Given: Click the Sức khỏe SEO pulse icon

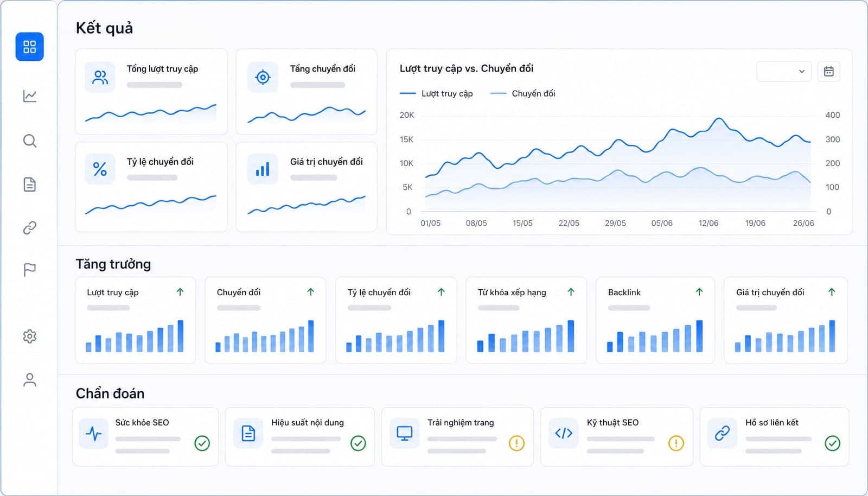Looking at the screenshot, I should coord(93,433).
